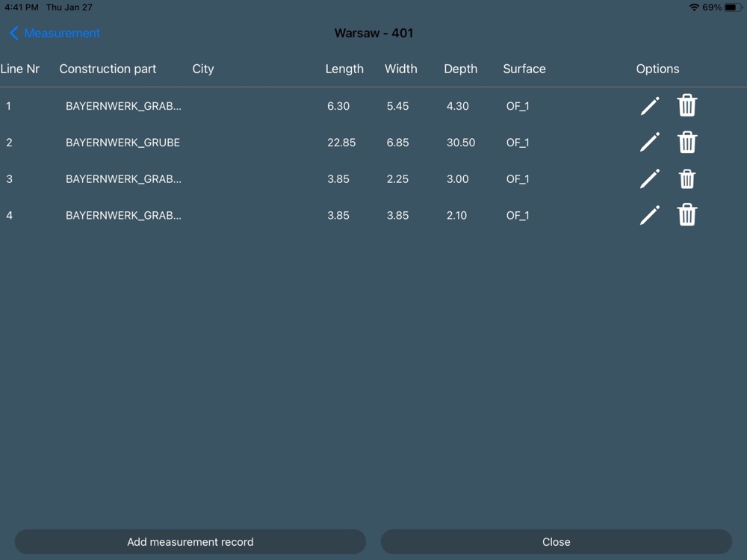Edit measurement line 3 with pencil icon
This screenshot has width=747, height=560.
[x=650, y=179]
